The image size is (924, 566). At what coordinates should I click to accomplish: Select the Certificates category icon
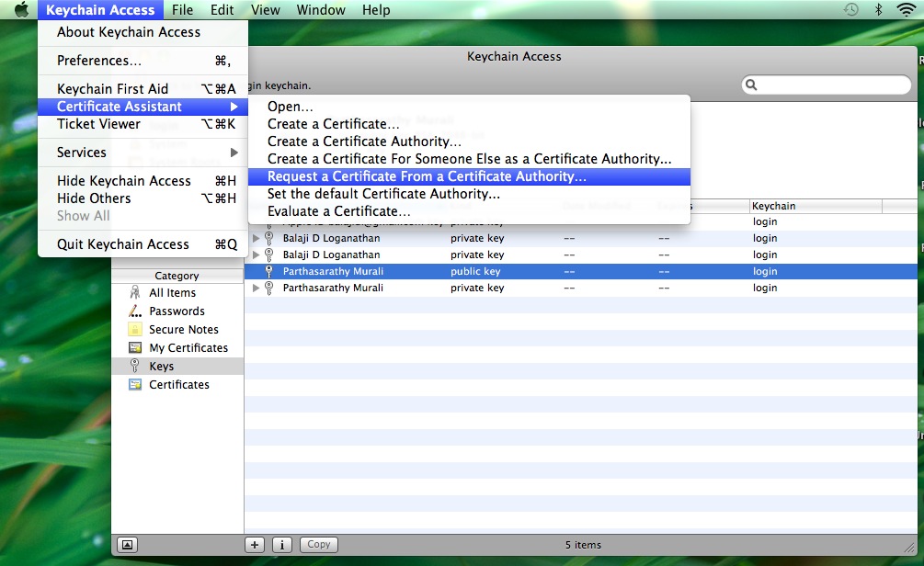[135, 384]
